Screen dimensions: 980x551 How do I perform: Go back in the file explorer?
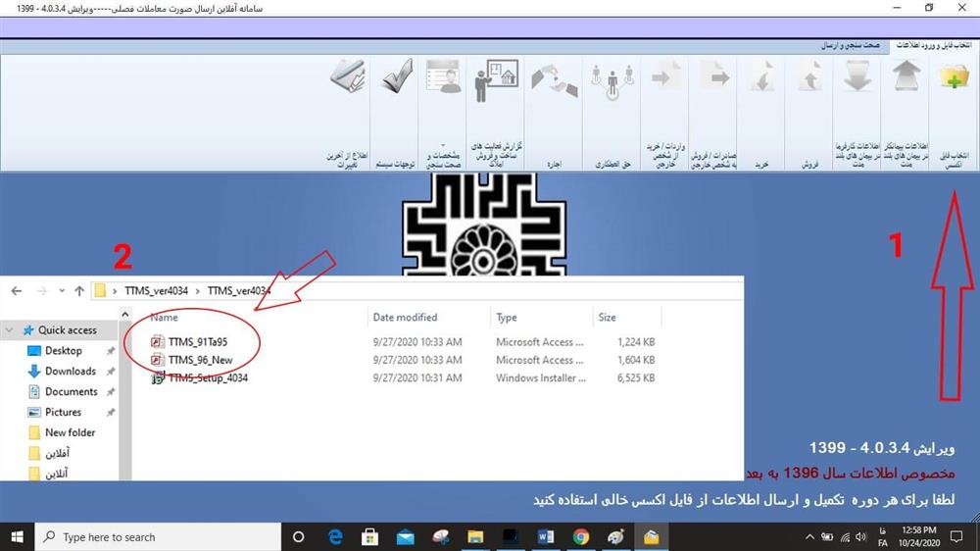click(x=17, y=291)
